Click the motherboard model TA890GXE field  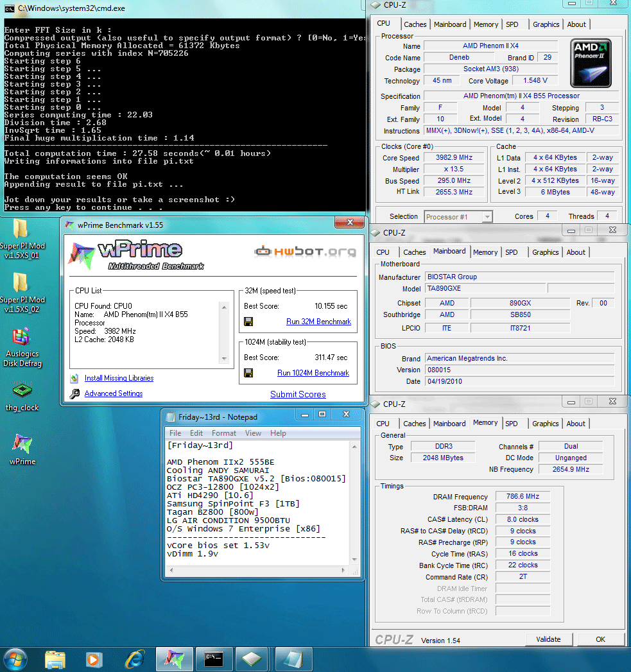pyautogui.click(x=485, y=288)
